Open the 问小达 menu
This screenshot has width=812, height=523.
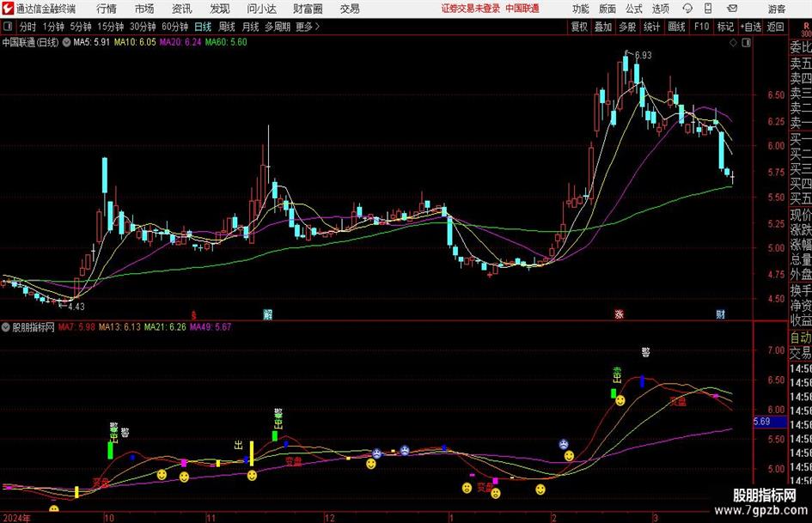coord(261,9)
